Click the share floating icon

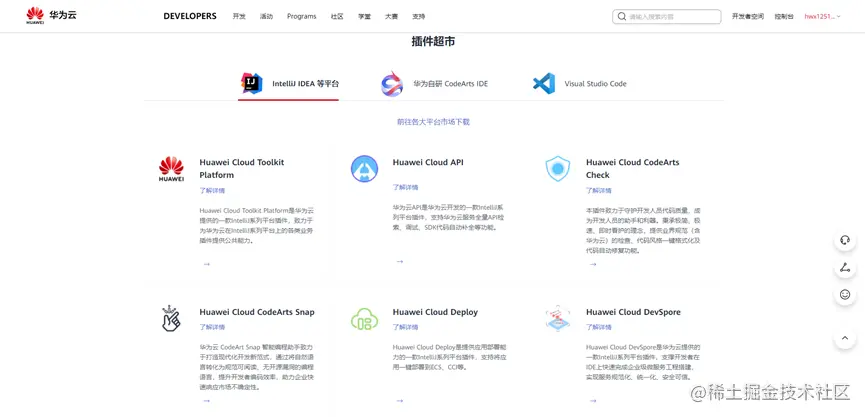coord(845,268)
